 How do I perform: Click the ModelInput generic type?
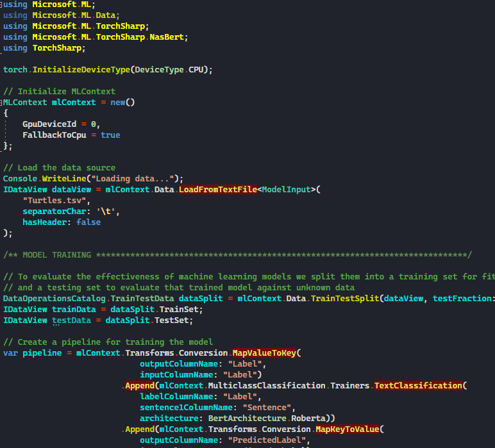click(287, 190)
